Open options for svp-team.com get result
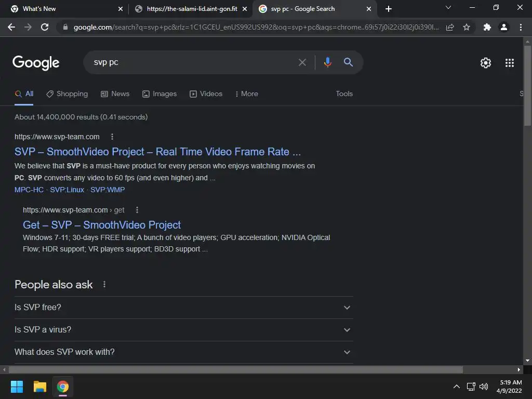The image size is (532, 399). (137, 210)
